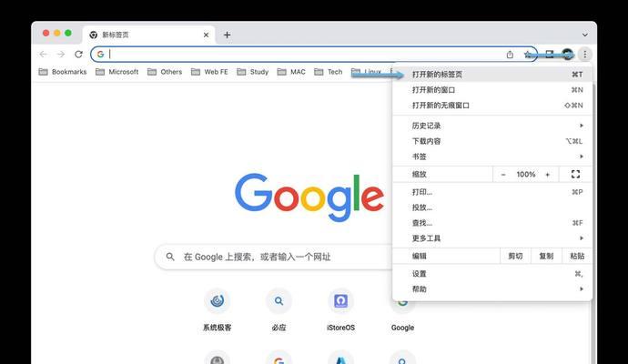Click the back navigation arrow
The width and height of the screenshot is (628, 364).
point(44,54)
